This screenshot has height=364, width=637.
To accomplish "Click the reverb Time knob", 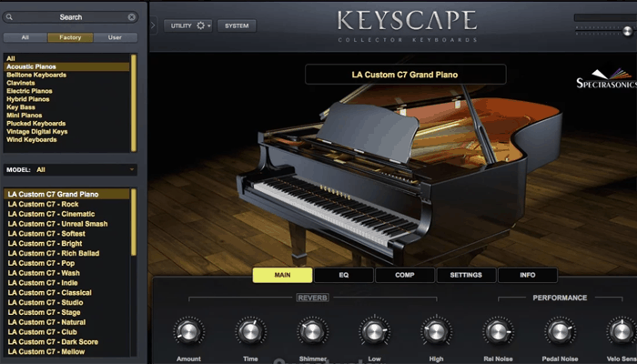I will [250, 331].
